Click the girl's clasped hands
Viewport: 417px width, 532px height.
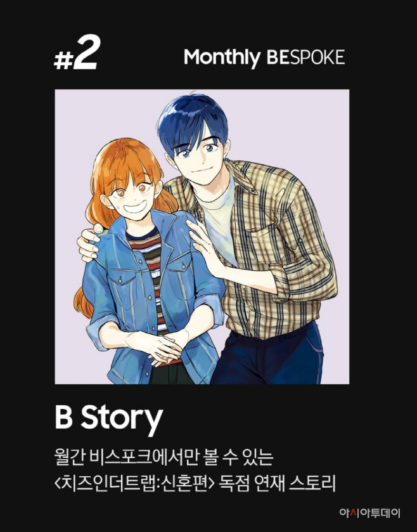(159, 347)
